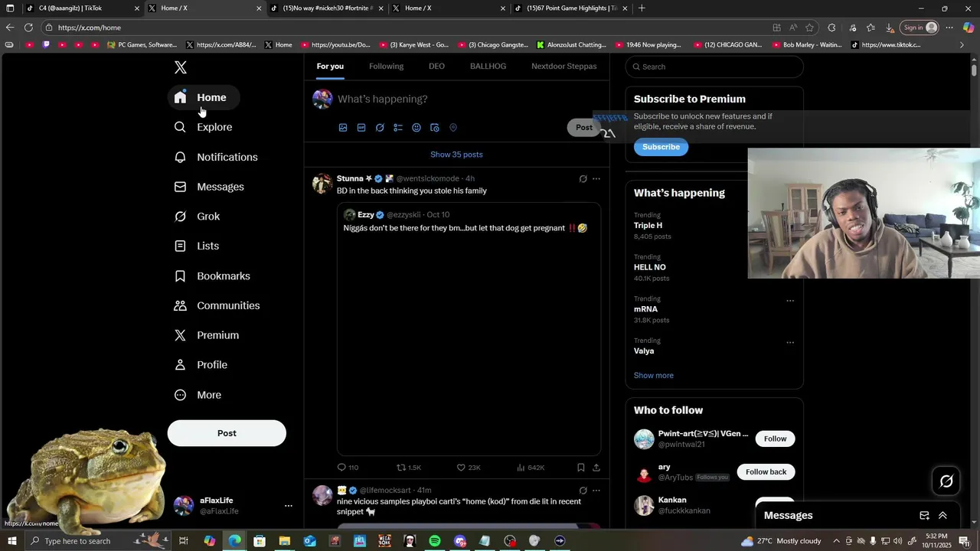Switch to Following tab
This screenshot has width=980, height=551.
[386, 67]
